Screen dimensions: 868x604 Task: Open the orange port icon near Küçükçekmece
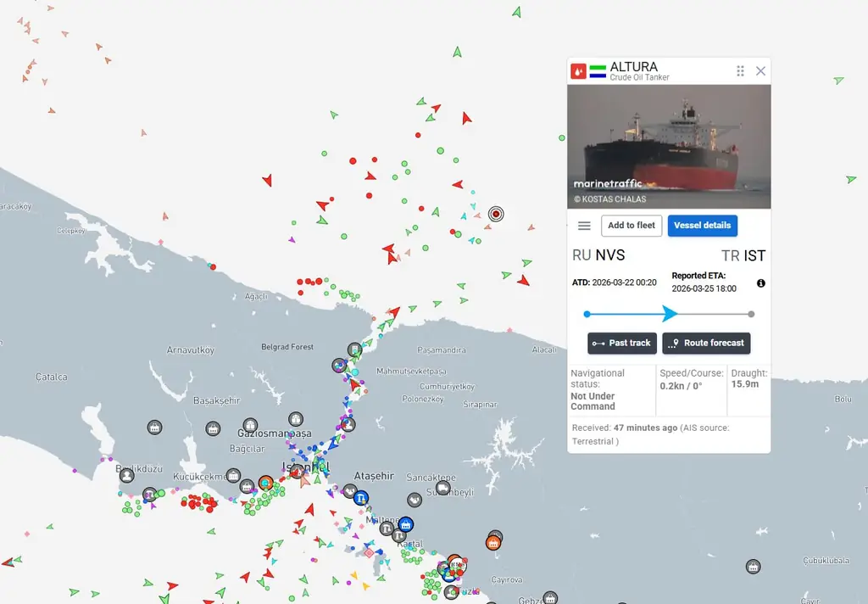coord(266,483)
